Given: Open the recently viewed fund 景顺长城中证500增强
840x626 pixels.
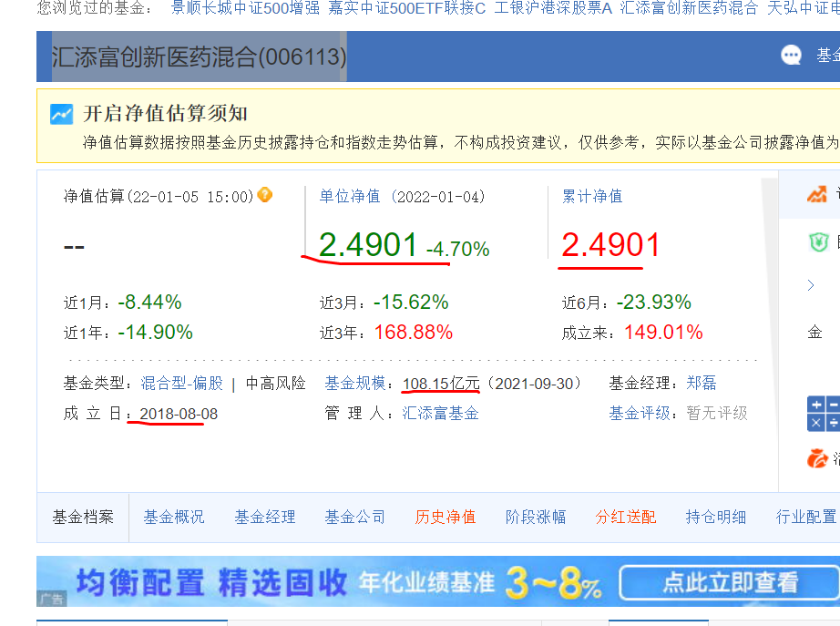Looking at the screenshot, I should pos(245,8).
